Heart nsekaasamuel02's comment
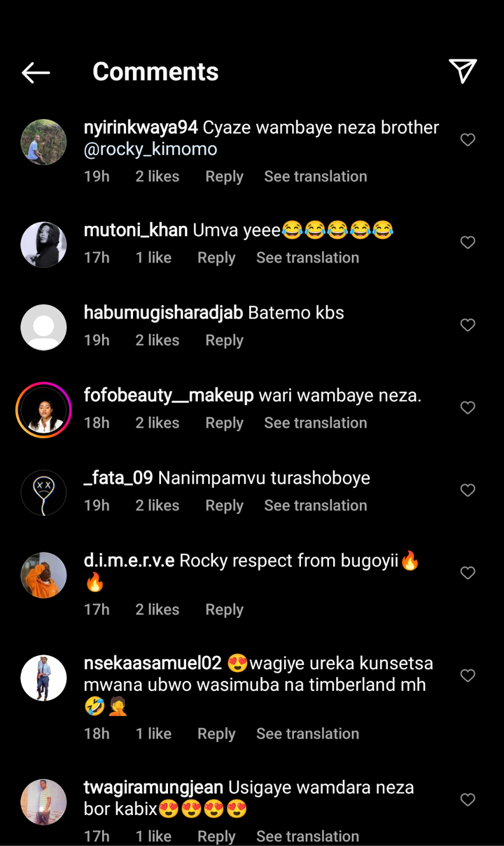Viewport: 504px width, 846px height. [x=468, y=676]
